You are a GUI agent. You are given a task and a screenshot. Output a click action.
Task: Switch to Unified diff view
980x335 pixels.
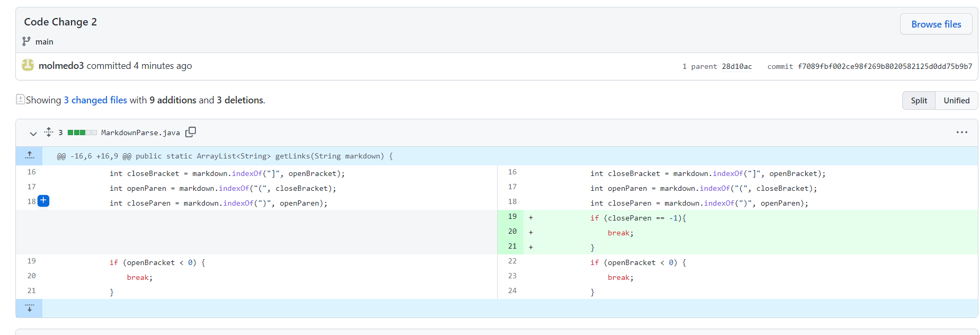956,101
